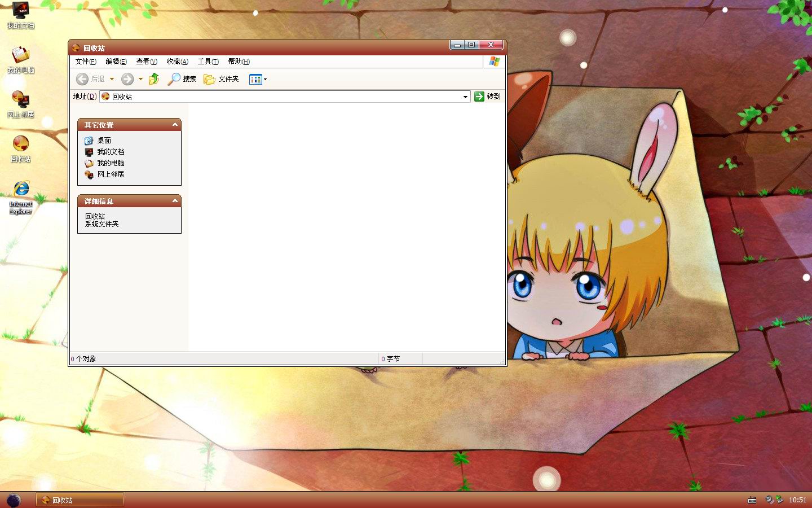Open the 工具(T) menu
The width and height of the screenshot is (812, 508).
208,62
